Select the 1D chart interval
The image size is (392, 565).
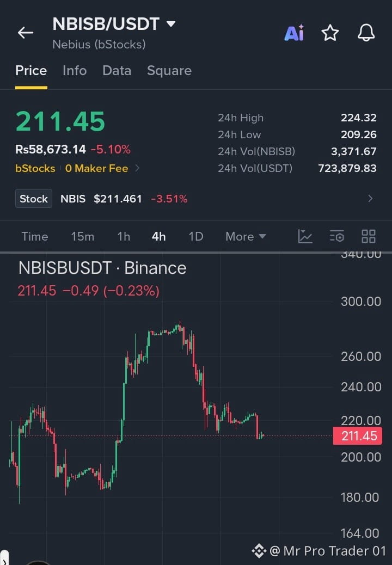196,236
